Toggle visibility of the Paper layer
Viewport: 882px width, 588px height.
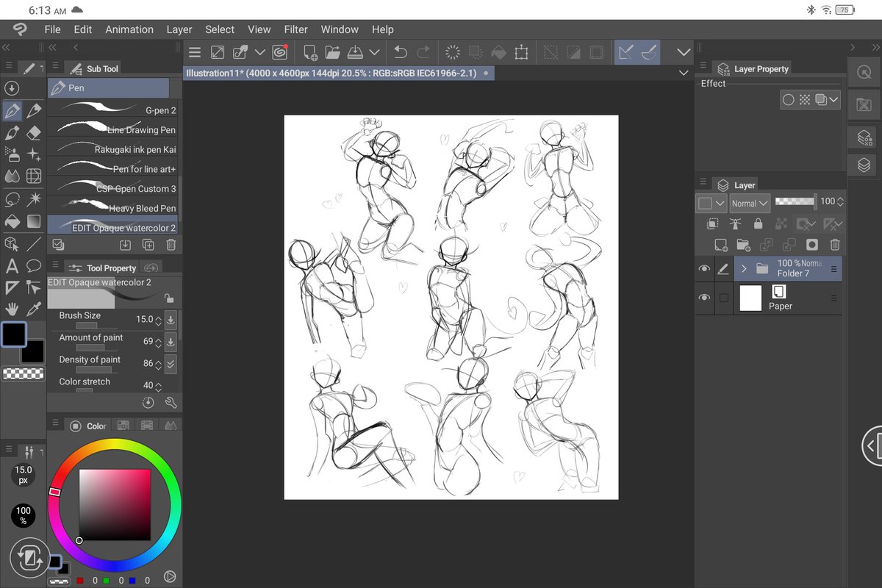click(704, 298)
